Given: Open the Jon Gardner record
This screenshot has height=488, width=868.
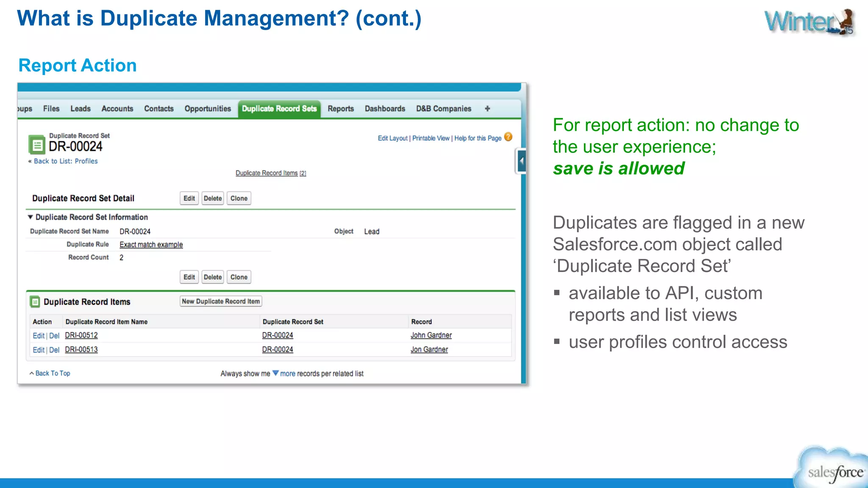Looking at the screenshot, I should [429, 349].
